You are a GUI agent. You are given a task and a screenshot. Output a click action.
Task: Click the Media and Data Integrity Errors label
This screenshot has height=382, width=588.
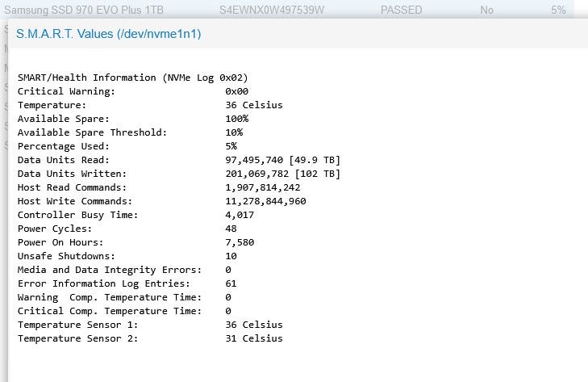coord(110,270)
